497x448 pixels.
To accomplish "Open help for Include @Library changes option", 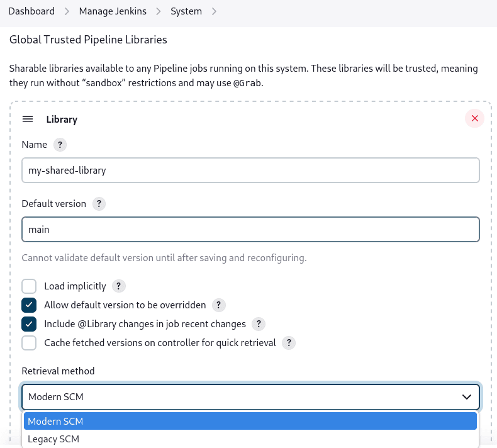I will click(258, 324).
